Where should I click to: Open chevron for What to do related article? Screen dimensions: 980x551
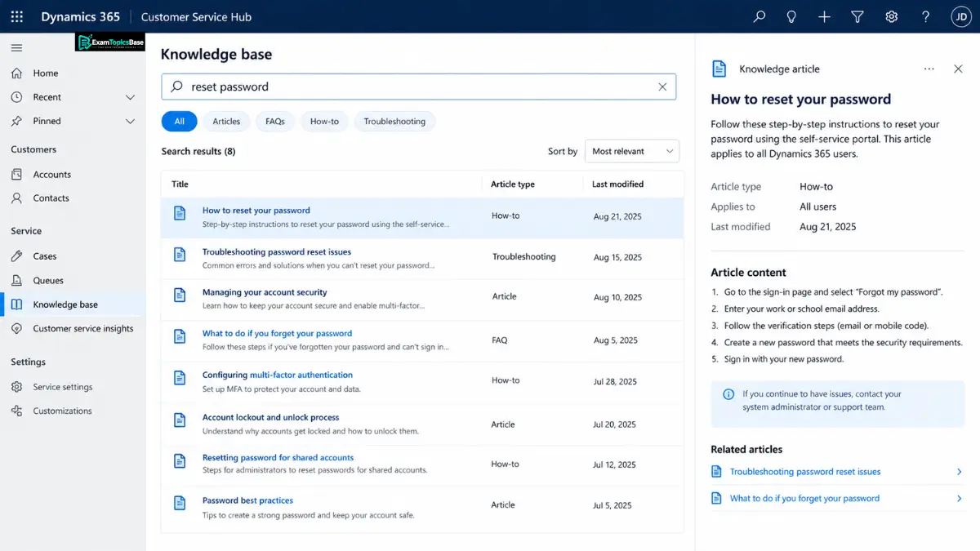(960, 499)
